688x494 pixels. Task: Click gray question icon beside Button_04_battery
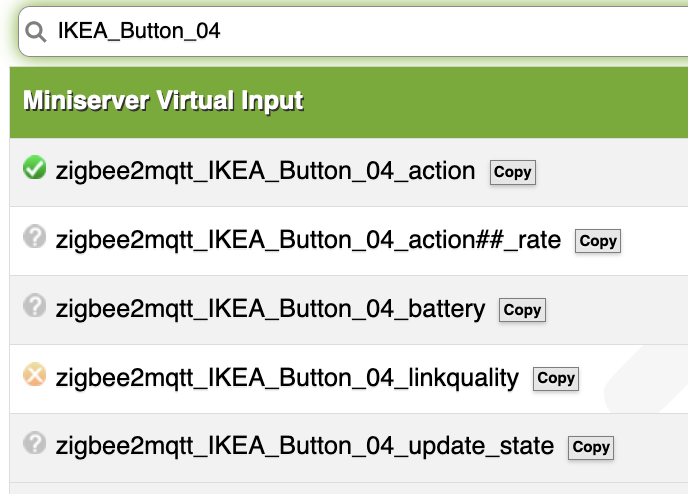coord(34,308)
